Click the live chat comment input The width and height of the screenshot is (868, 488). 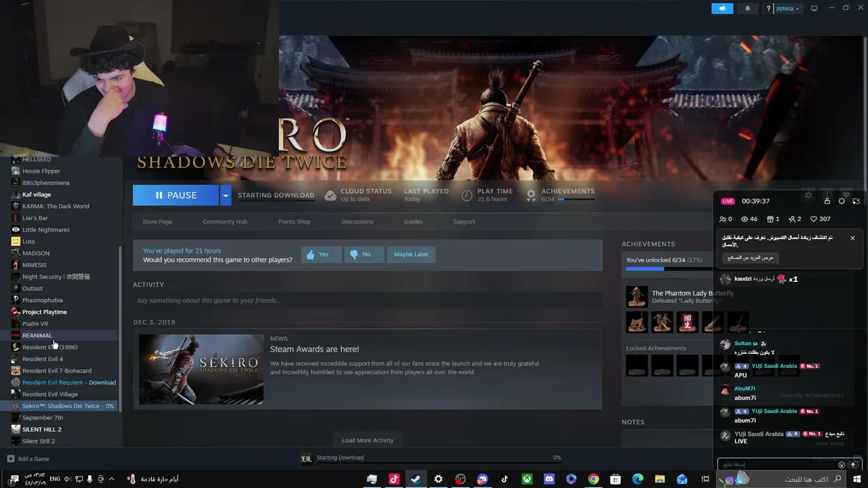tap(778, 464)
